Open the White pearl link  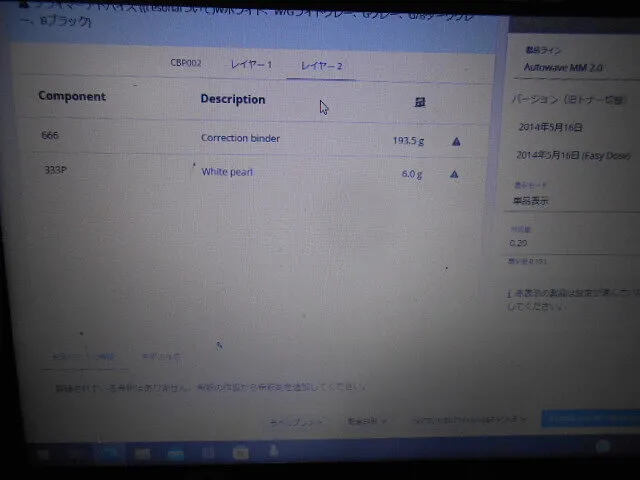[x=227, y=172]
